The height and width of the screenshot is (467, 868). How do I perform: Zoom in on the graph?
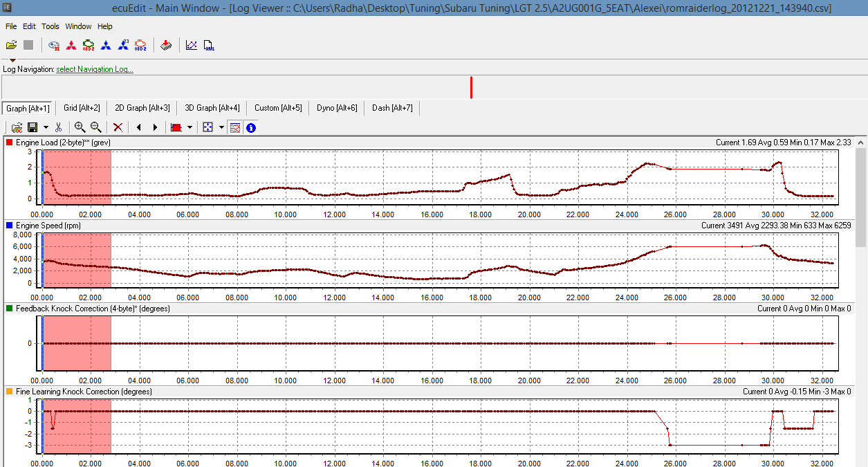[80, 127]
